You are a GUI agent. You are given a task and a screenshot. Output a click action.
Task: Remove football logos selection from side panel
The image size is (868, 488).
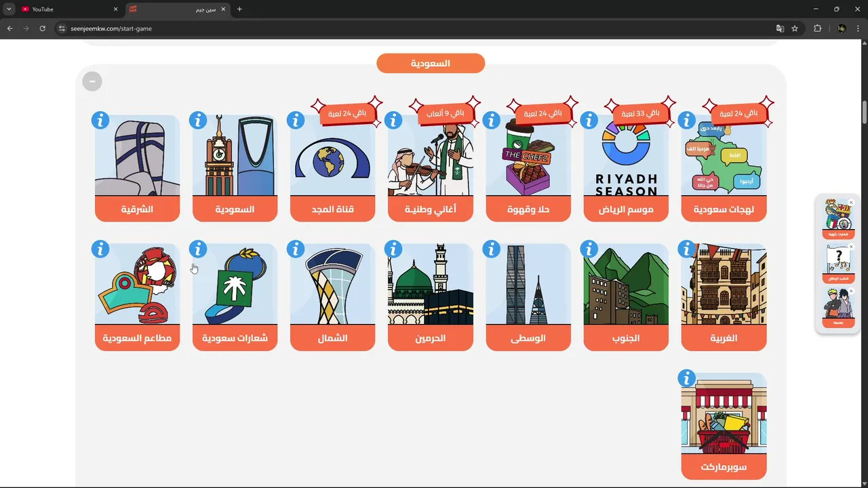[x=852, y=202]
